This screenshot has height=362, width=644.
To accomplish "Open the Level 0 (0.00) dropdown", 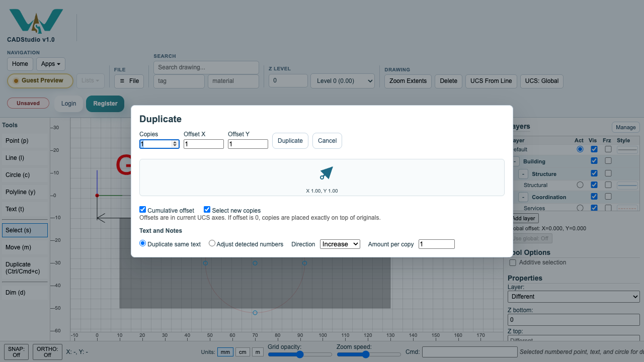I will 343,81.
